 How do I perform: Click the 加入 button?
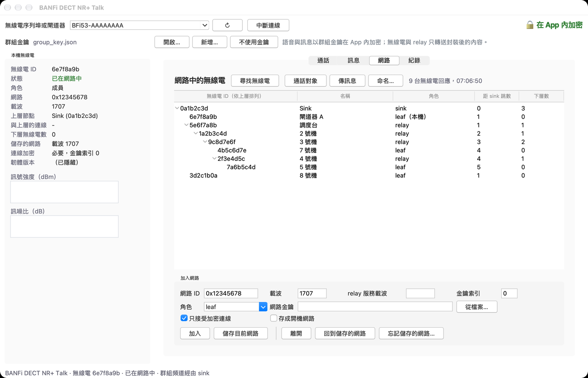point(195,333)
